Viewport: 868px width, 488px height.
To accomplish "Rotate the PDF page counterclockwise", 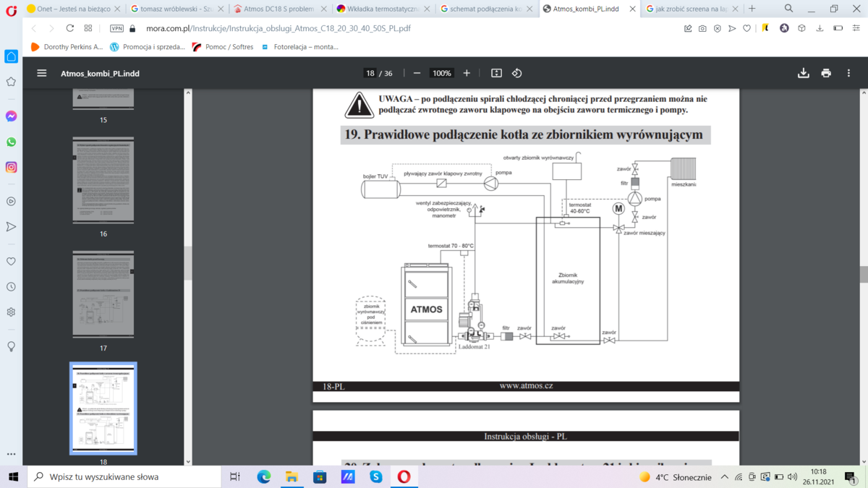I will point(516,73).
